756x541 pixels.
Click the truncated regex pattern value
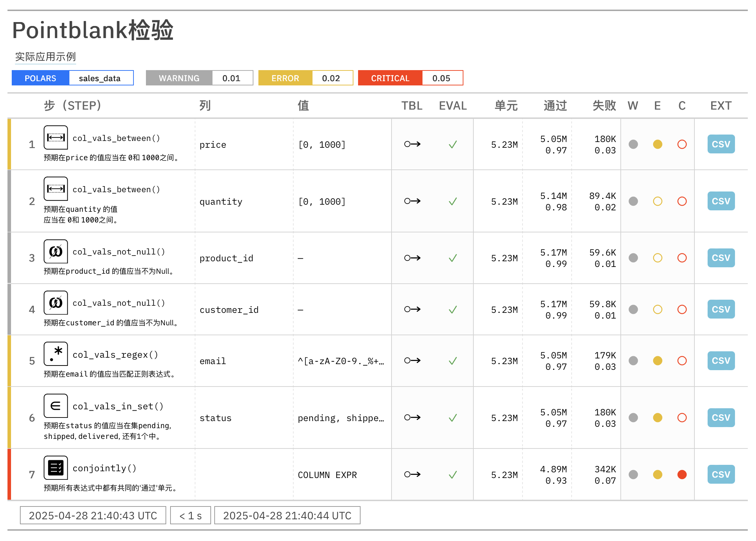click(341, 361)
